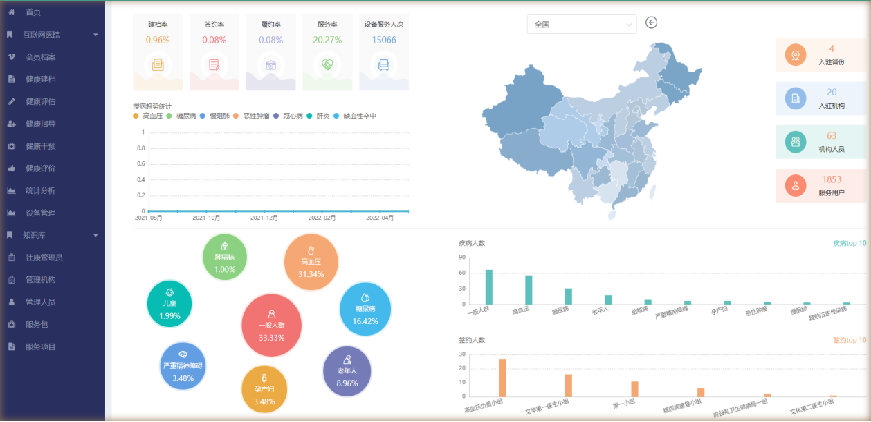This screenshot has width=871, height=422.
Task: Click the orange icon on first rate card
Action: 157,65
